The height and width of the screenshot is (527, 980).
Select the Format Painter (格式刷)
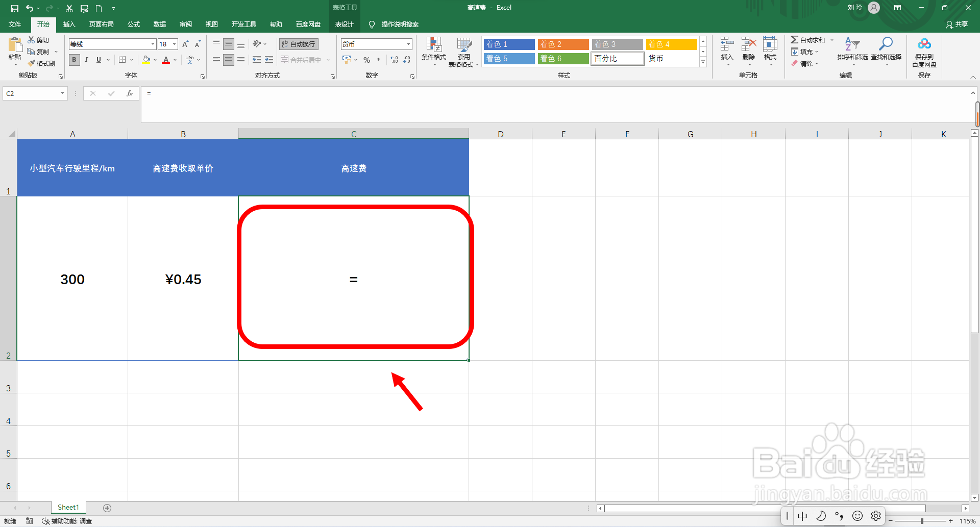[x=41, y=63]
